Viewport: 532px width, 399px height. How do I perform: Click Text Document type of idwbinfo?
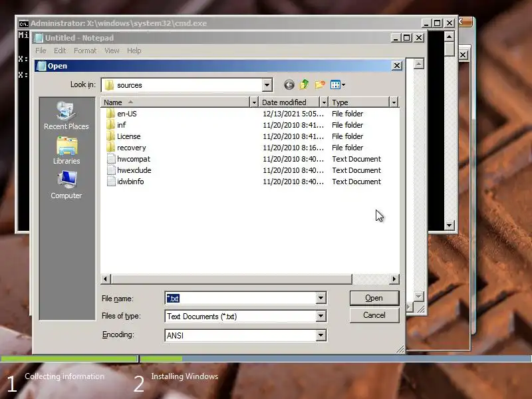[356, 182]
